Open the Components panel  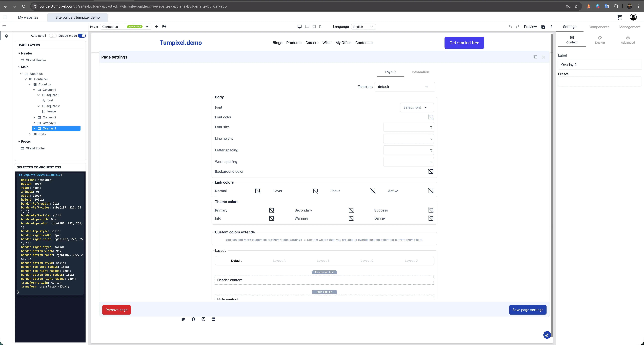tap(599, 27)
